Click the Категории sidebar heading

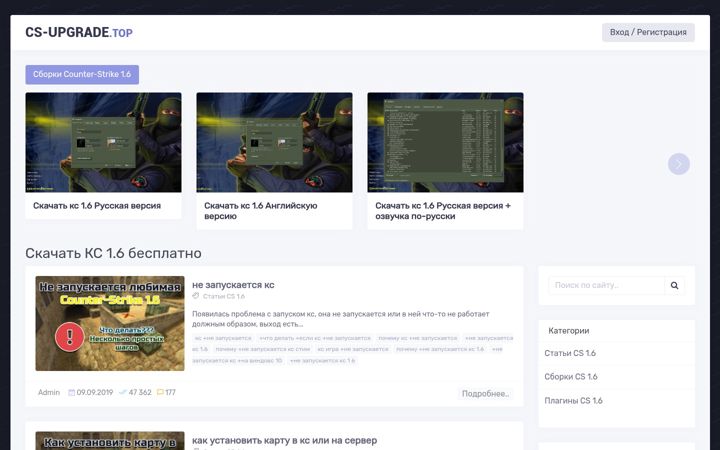point(568,331)
